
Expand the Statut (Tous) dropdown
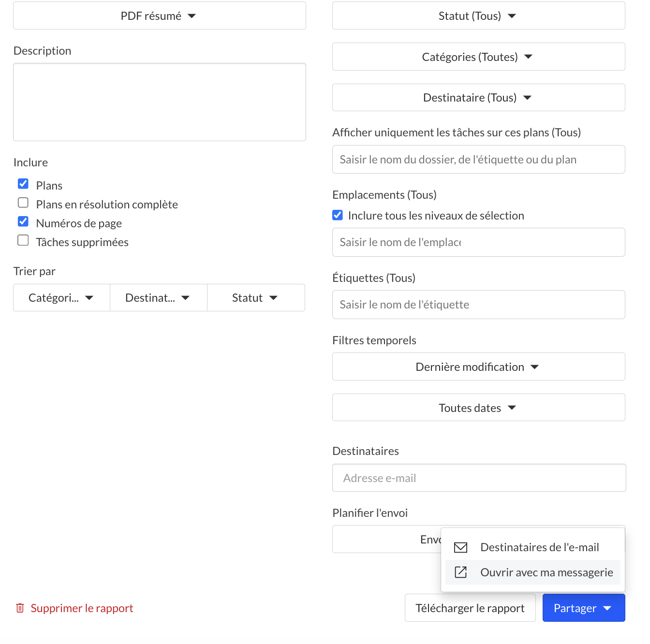(479, 15)
